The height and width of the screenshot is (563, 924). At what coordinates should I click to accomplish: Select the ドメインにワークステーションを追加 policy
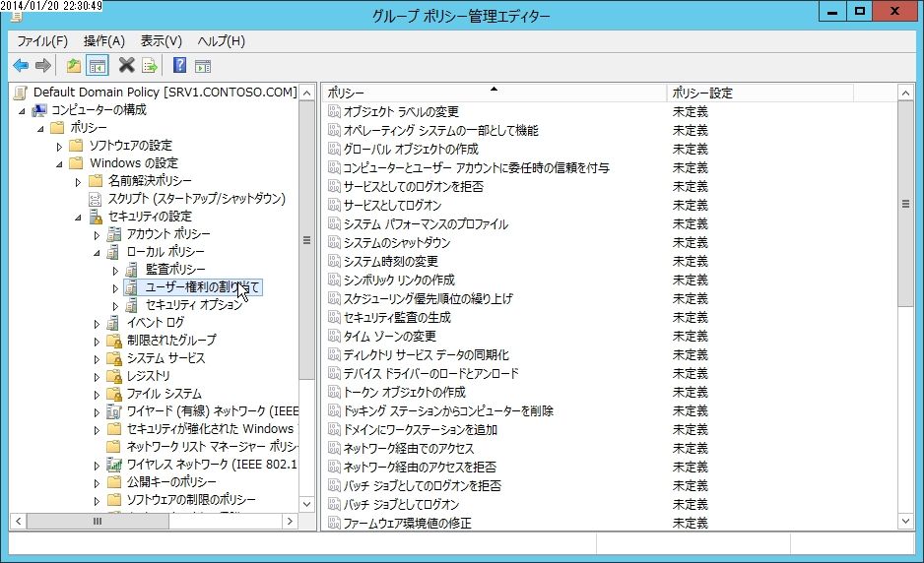[421, 429]
